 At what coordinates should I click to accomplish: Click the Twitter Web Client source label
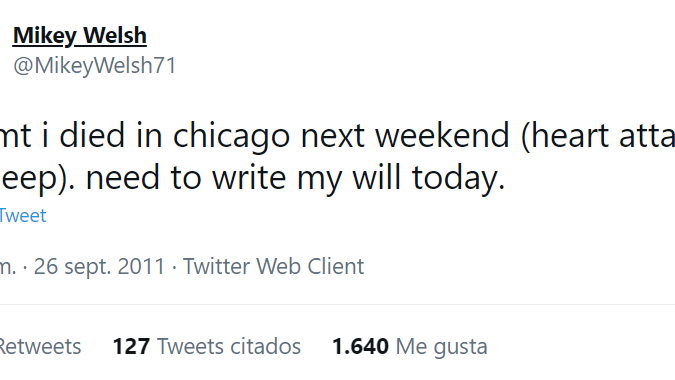274,266
